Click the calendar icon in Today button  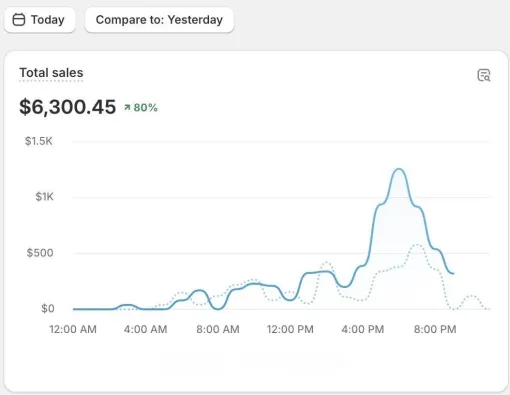[x=19, y=20]
